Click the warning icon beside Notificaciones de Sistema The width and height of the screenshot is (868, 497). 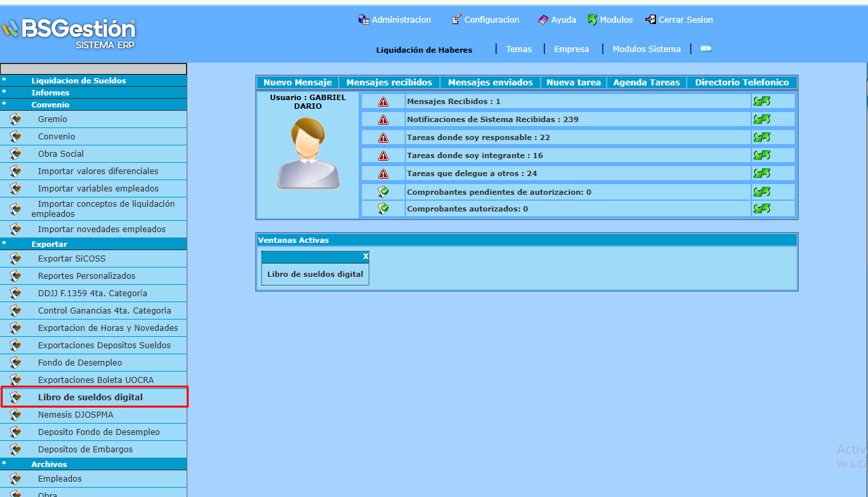383,119
